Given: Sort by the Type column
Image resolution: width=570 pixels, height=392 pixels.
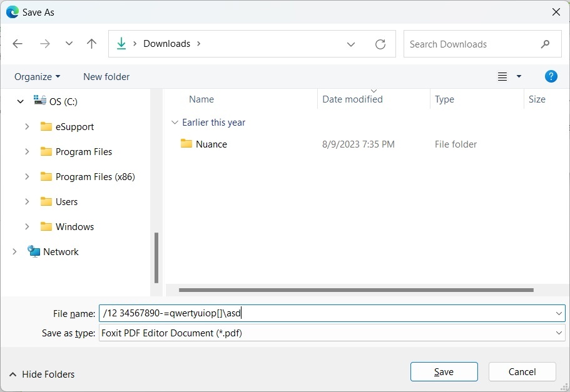Looking at the screenshot, I should [x=444, y=99].
